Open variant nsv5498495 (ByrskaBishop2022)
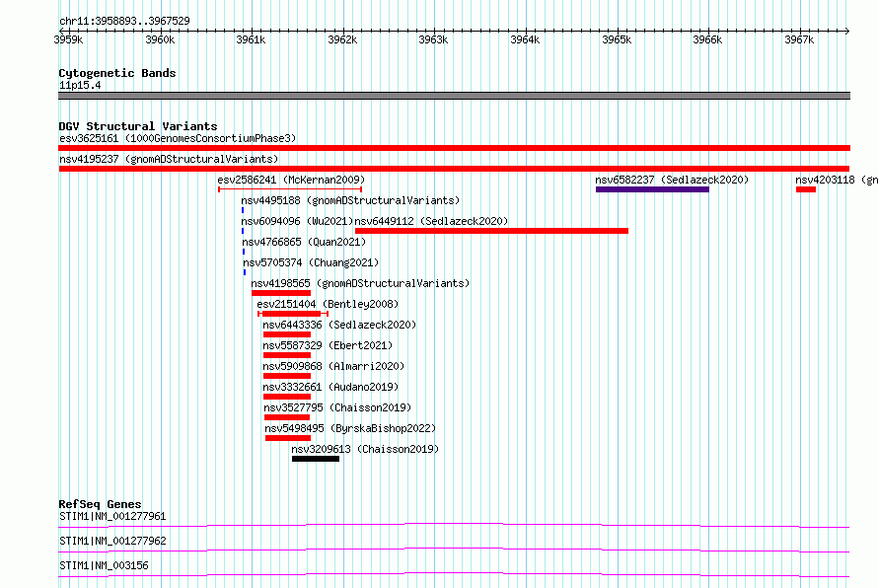 (x=350, y=428)
